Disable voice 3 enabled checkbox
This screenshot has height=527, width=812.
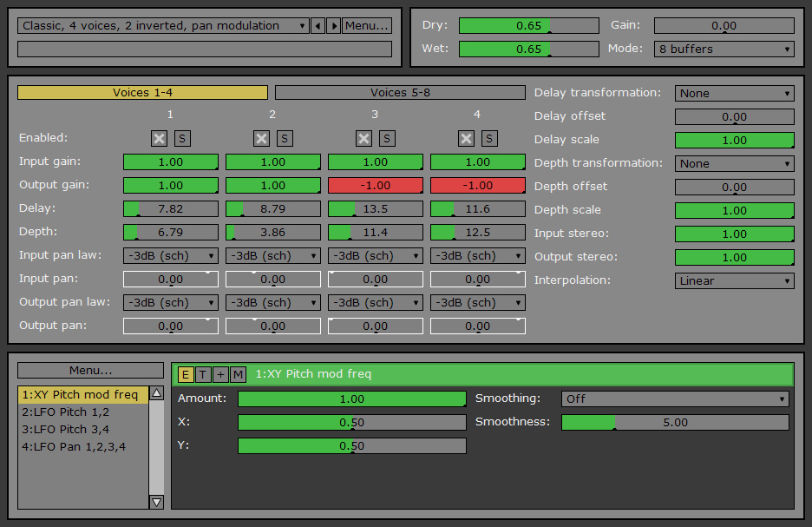(x=364, y=138)
